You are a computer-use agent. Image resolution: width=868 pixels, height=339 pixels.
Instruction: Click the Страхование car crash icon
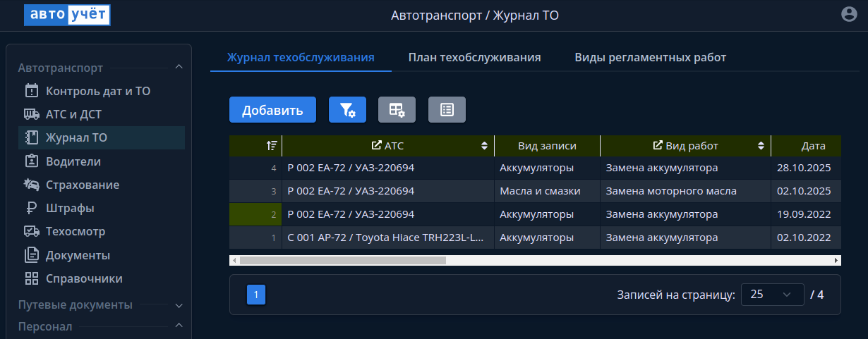click(31, 185)
